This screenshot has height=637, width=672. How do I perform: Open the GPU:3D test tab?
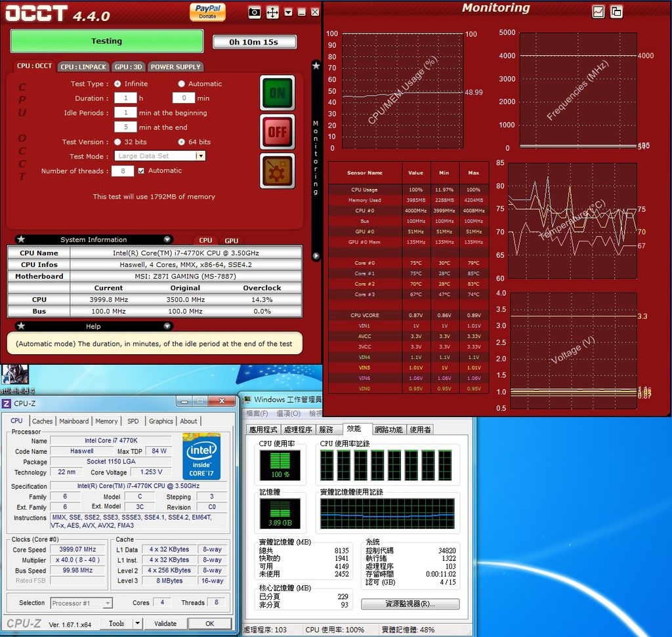tap(128, 67)
